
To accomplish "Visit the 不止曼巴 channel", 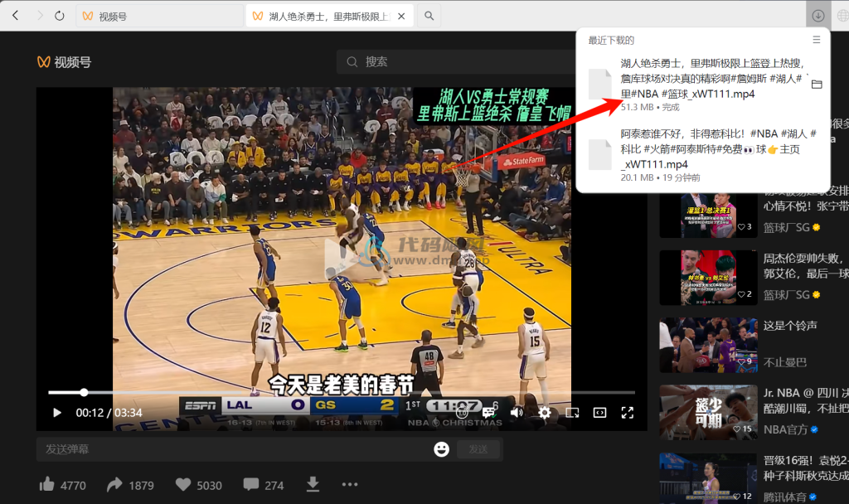I will point(784,362).
